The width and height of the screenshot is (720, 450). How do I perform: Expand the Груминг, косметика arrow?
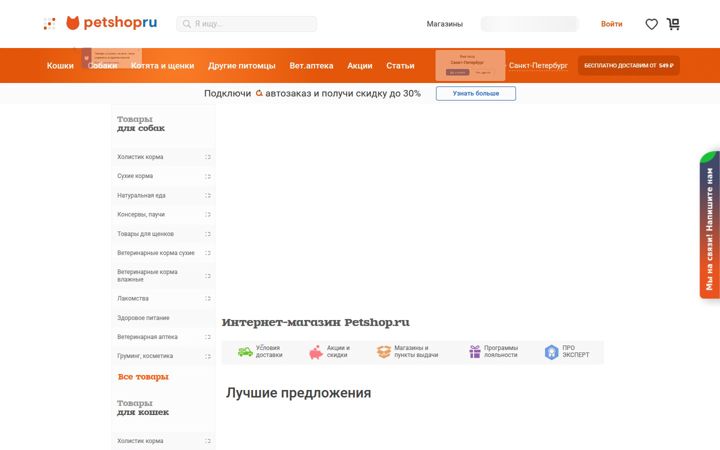(208, 356)
